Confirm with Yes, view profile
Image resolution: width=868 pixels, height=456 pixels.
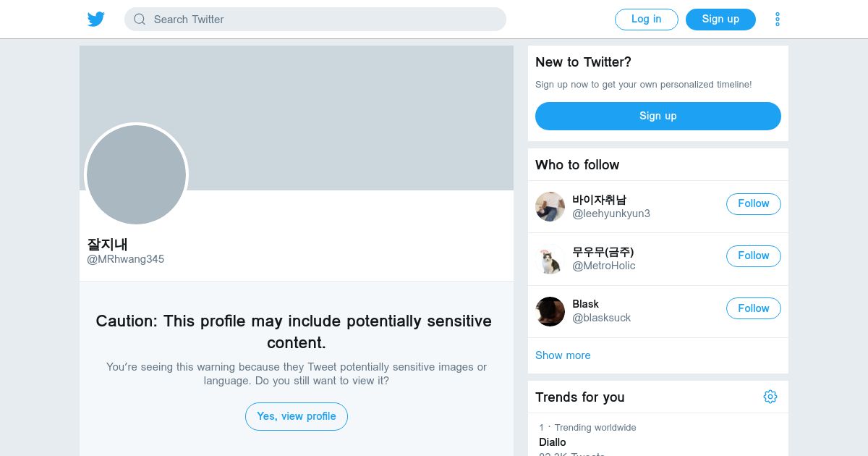[297, 416]
